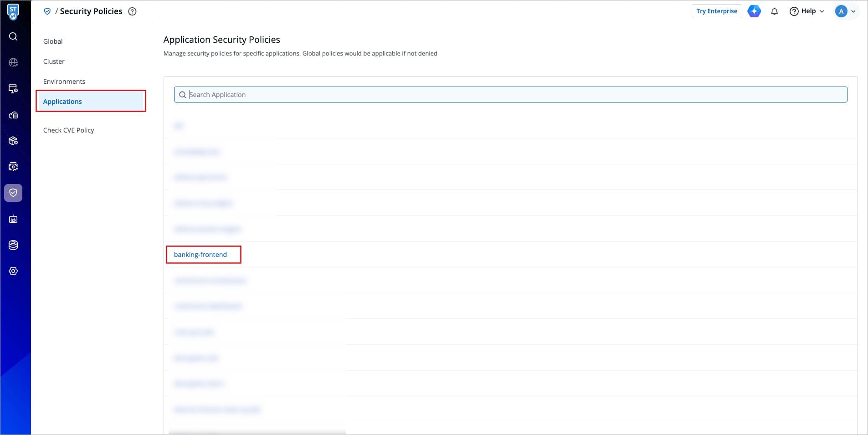Click the blue hexagon AI sparkle icon
Image resolution: width=868 pixels, height=435 pixels.
(754, 11)
